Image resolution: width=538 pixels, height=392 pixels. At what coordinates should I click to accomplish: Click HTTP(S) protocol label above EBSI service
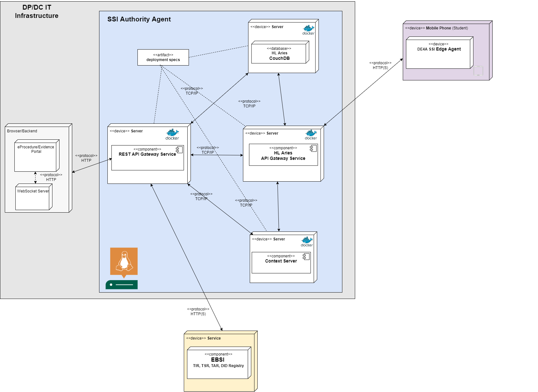tap(198, 312)
